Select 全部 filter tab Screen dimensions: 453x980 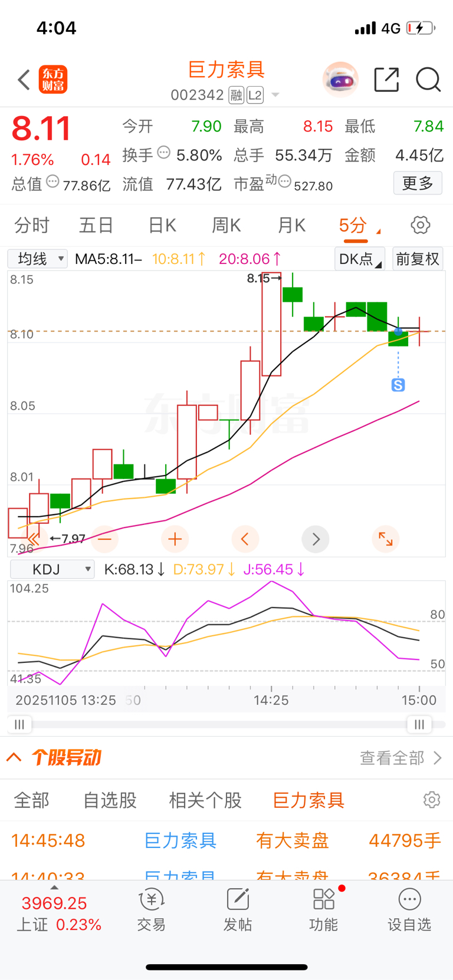tap(32, 800)
